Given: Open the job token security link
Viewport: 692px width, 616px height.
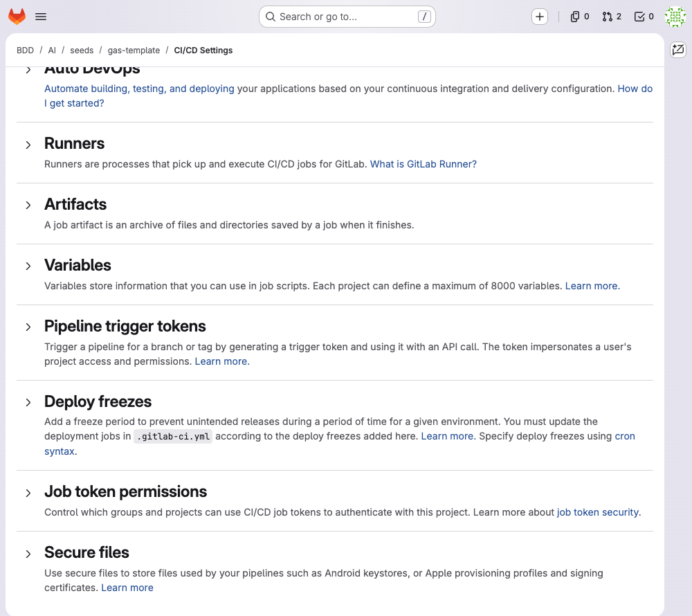Looking at the screenshot, I should tap(598, 512).
